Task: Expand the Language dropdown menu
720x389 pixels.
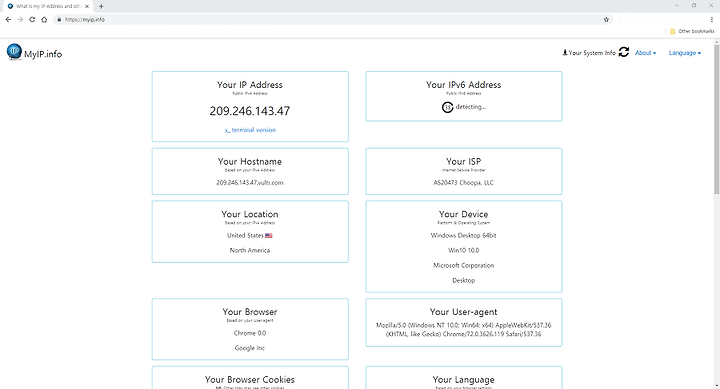Action: 685,53
